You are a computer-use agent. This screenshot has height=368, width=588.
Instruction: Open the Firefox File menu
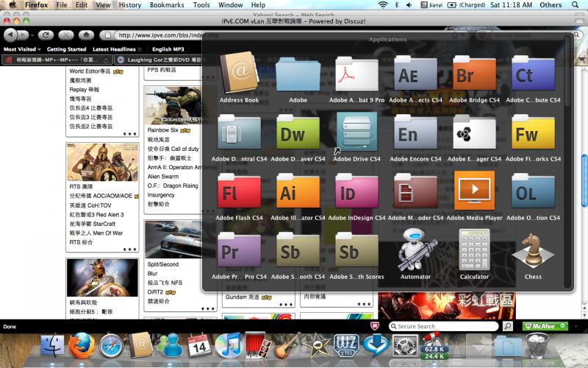click(x=62, y=5)
